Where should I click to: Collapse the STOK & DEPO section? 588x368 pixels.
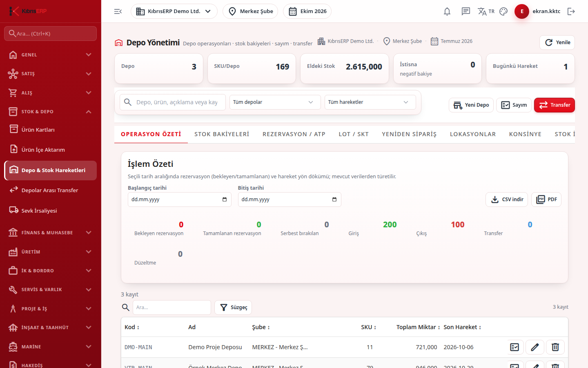[51, 112]
